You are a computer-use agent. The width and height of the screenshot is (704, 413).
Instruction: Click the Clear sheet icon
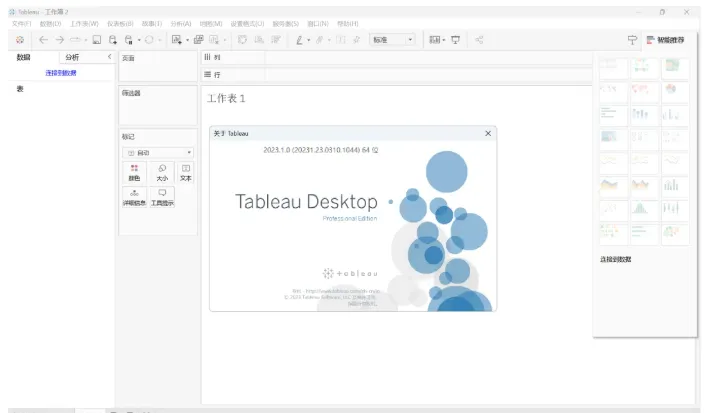tap(214, 40)
